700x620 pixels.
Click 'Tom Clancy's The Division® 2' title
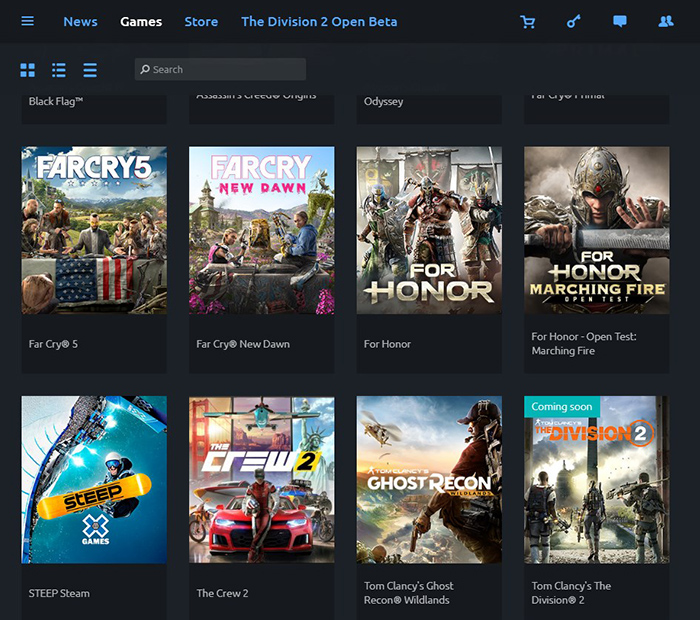tap(571, 593)
